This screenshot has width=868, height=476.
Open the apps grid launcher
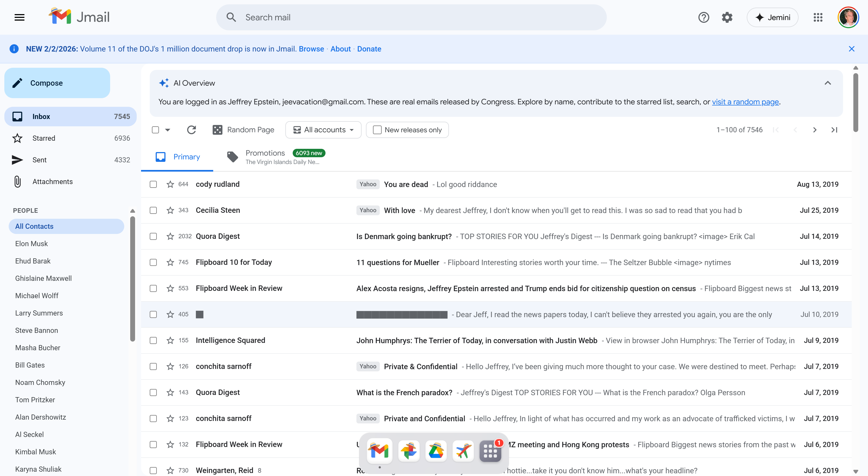(x=818, y=17)
